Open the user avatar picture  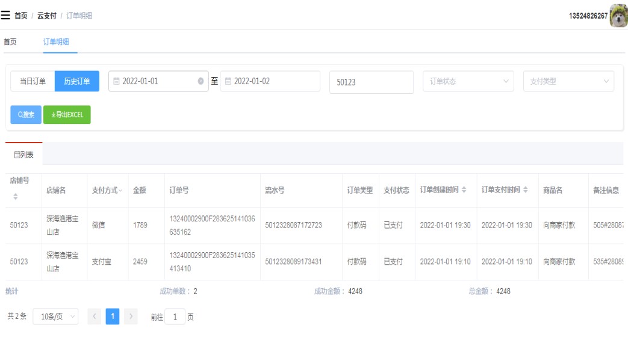[618, 16]
